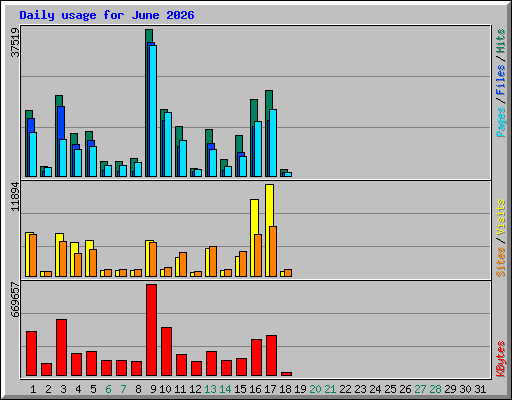Click day 13 weekend label on x-axis
The height and width of the screenshot is (400, 512).
pos(210,389)
